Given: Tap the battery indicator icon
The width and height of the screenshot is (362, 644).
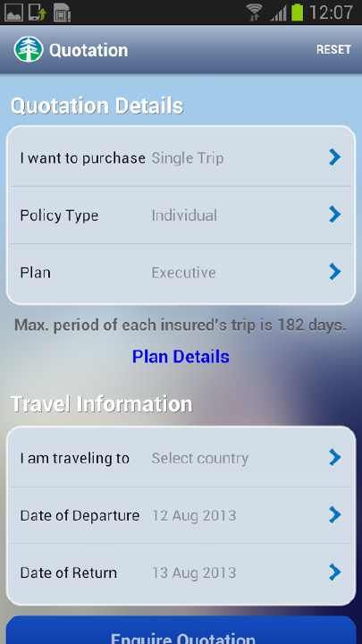Looking at the screenshot, I should pos(297,13).
